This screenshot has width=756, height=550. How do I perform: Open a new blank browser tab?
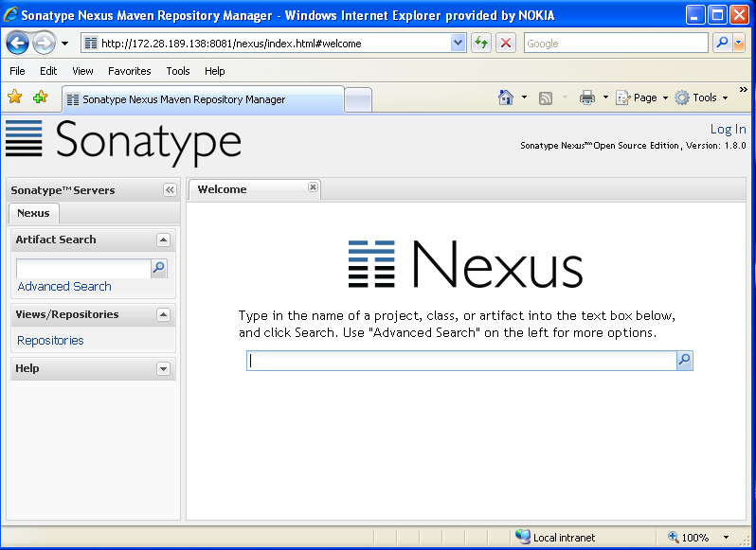coord(358,100)
